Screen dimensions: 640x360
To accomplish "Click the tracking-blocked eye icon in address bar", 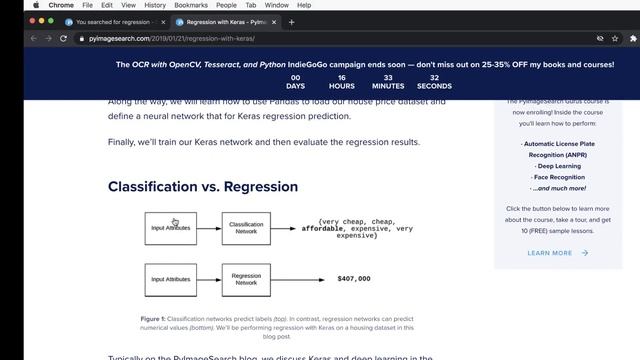I will point(600,38).
